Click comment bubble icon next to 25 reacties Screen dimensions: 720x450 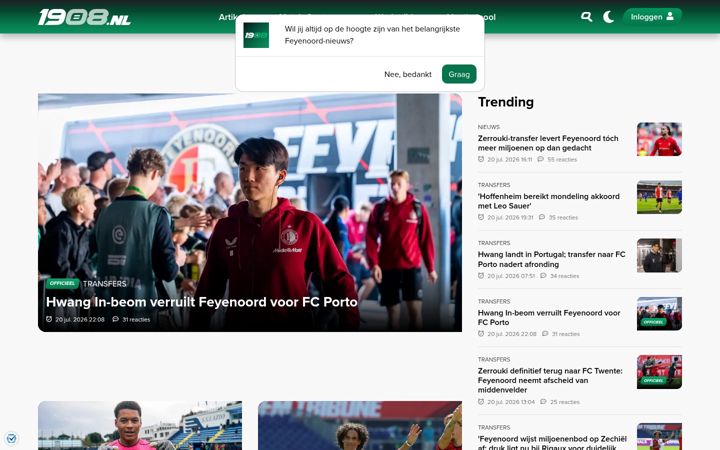(543, 401)
